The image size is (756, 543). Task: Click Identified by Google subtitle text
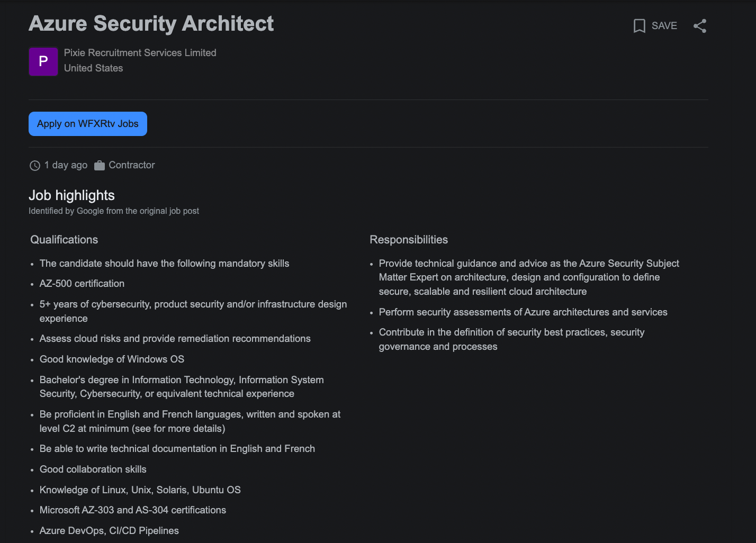(x=114, y=211)
